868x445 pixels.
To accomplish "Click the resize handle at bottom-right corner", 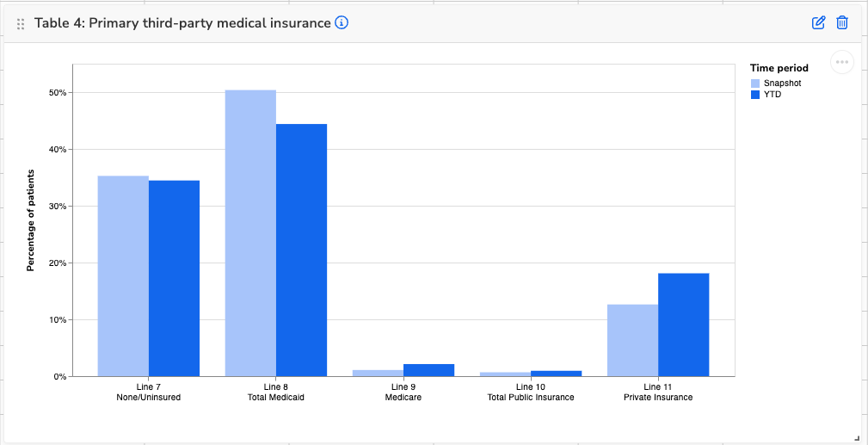I will coord(856,438).
